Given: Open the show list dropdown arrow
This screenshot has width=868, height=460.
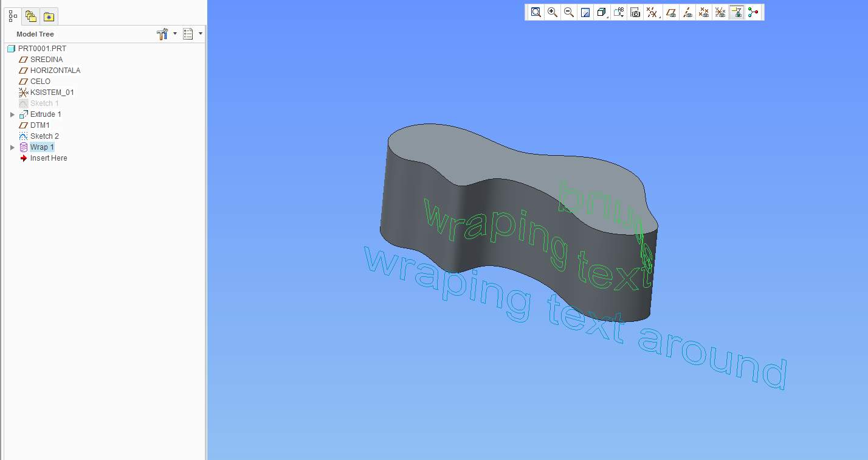Looking at the screenshot, I should [201, 34].
